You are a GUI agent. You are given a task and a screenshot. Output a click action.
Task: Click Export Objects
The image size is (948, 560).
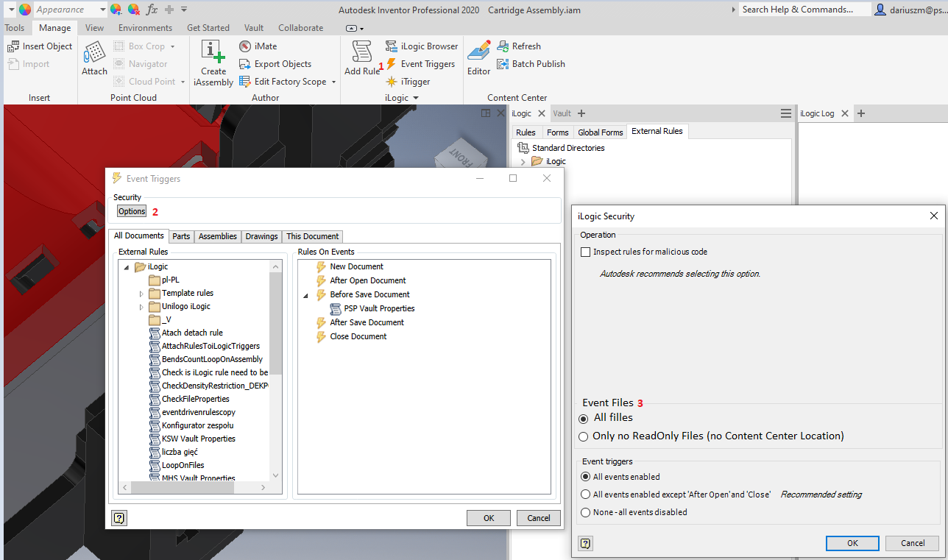275,64
